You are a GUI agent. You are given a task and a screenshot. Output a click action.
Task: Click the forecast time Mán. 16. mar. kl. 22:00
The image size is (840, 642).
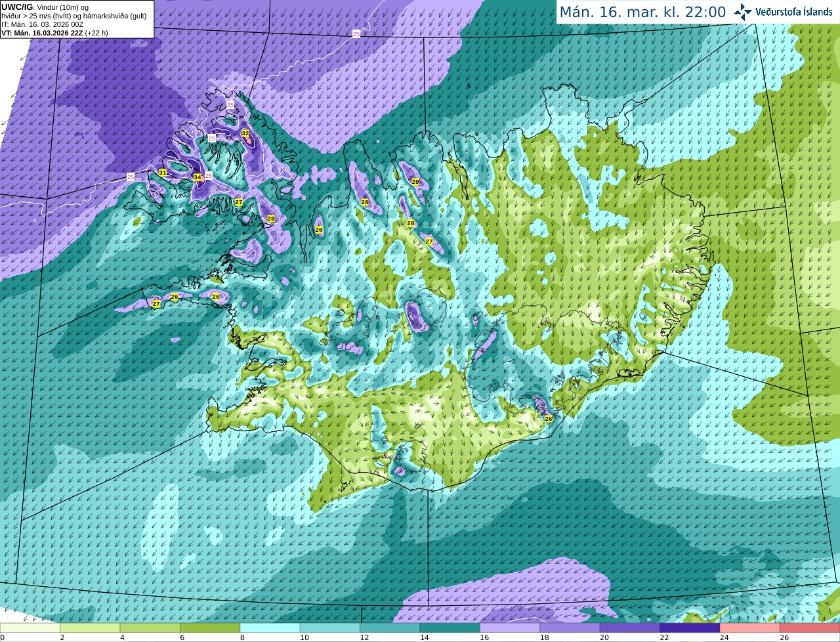point(642,12)
